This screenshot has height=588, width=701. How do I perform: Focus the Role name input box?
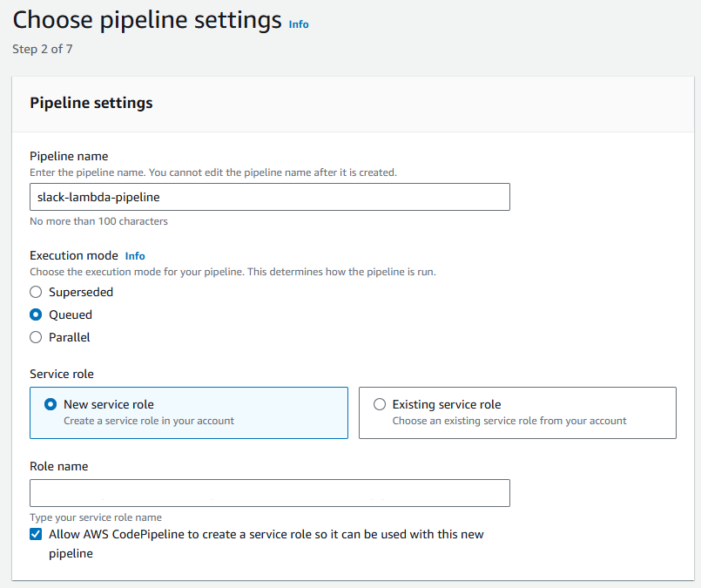(x=269, y=493)
